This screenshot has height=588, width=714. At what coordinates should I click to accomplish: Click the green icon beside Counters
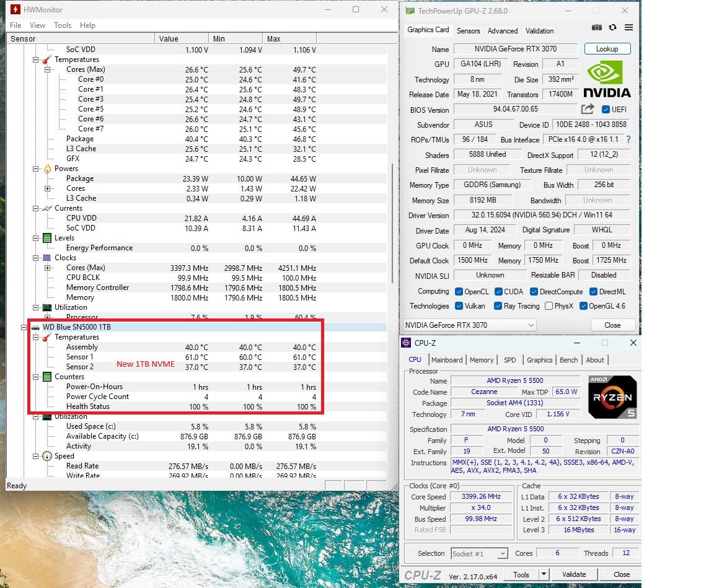tap(47, 377)
